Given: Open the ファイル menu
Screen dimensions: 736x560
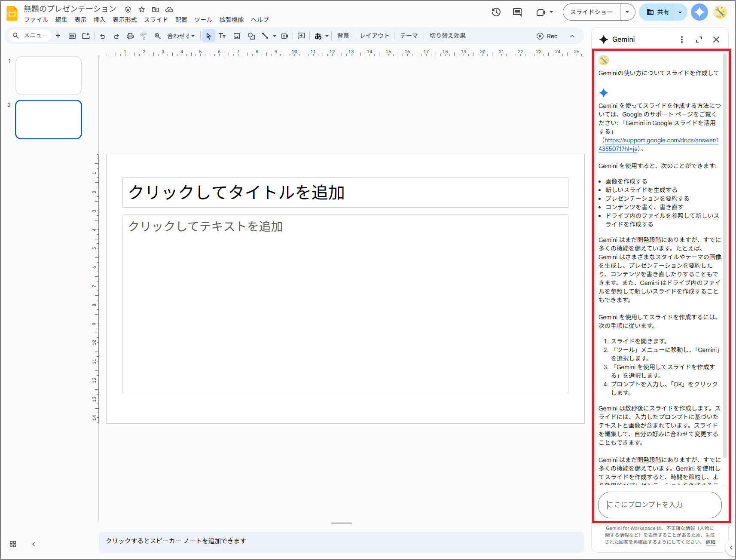Looking at the screenshot, I should point(36,20).
